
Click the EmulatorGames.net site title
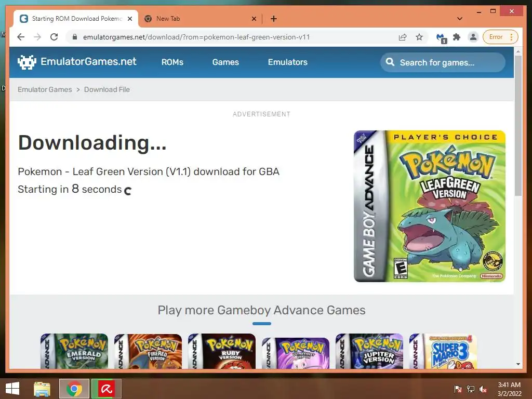click(x=88, y=61)
